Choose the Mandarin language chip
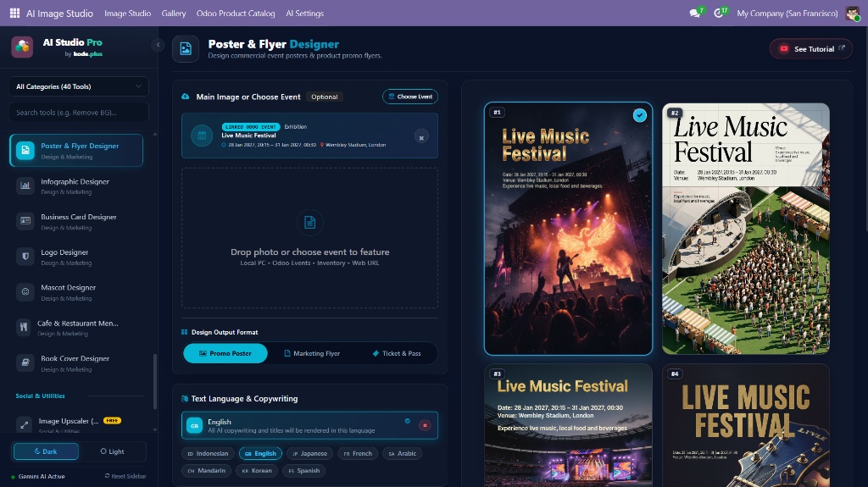 click(207, 470)
